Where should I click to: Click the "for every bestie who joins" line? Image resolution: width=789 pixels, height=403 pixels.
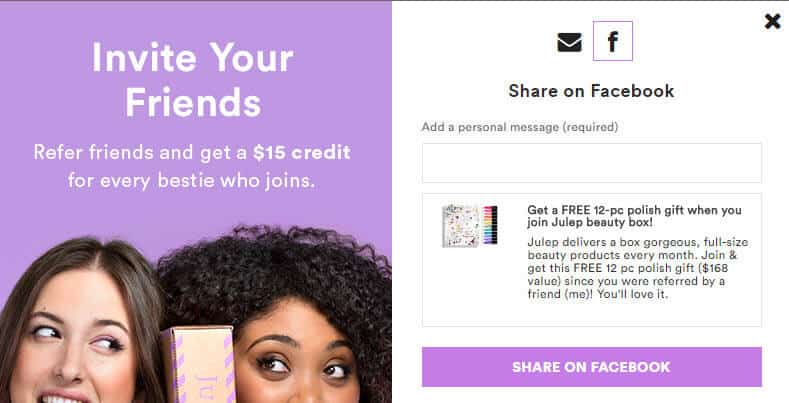tap(192, 181)
